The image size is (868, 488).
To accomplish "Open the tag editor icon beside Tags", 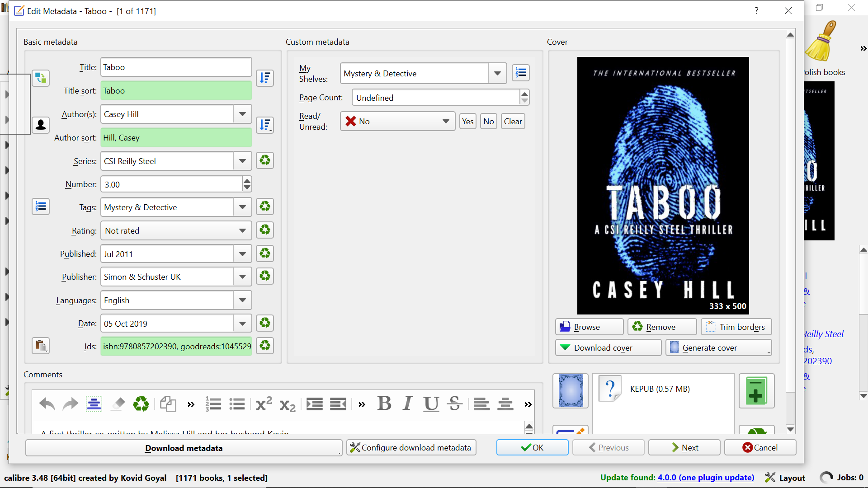I will click(41, 206).
